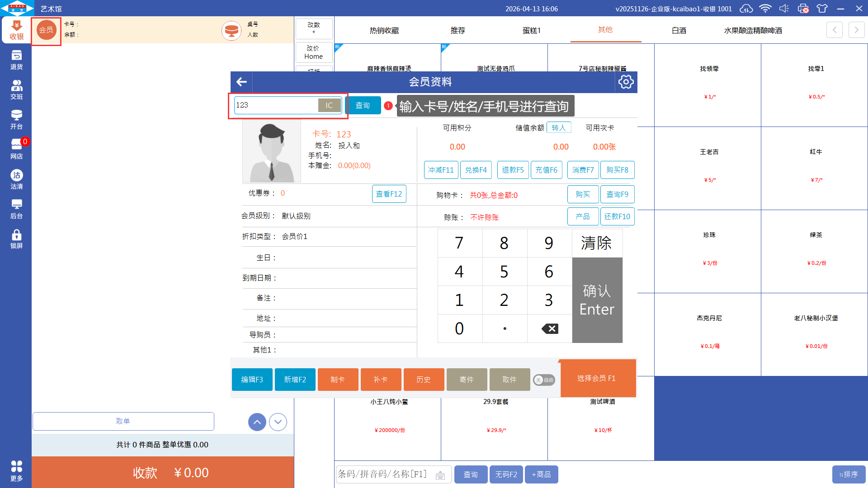This screenshot has height=488, width=868.
Task: Go to next category page arrow
Action: (x=856, y=30)
